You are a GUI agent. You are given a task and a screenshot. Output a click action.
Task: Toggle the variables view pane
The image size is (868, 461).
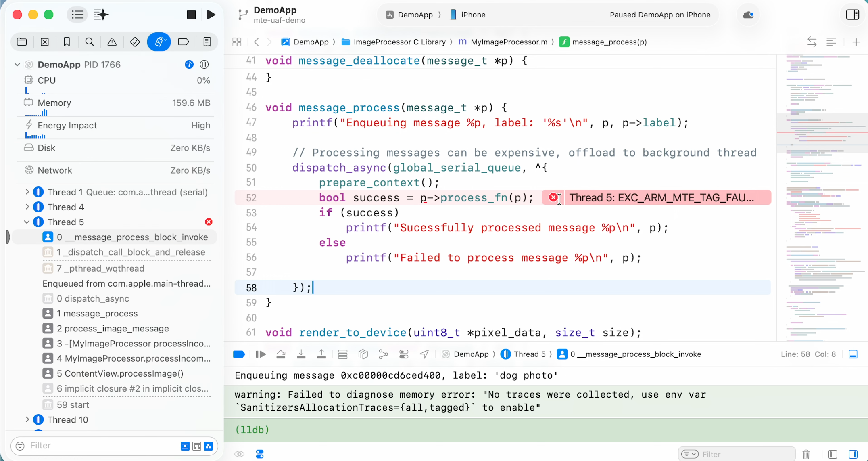click(833, 454)
